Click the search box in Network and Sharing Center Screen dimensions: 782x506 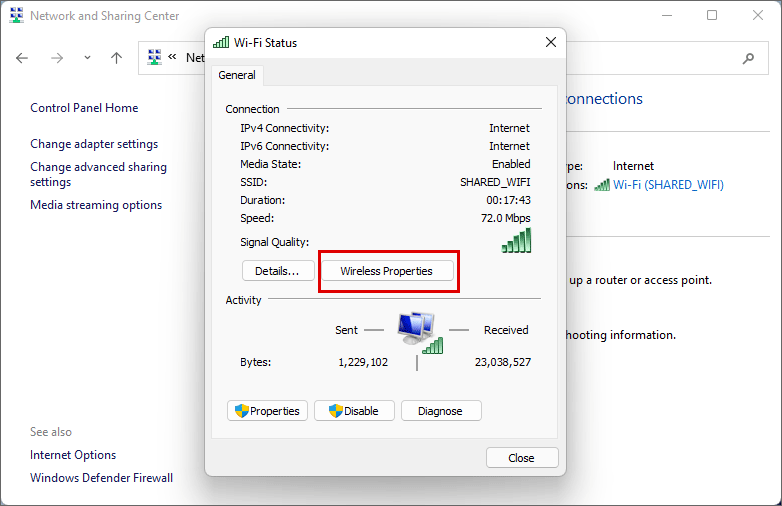click(x=667, y=58)
